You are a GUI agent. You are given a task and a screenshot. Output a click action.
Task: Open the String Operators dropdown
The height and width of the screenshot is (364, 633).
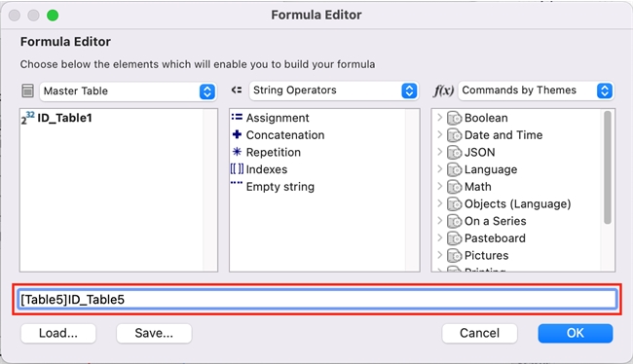(333, 91)
